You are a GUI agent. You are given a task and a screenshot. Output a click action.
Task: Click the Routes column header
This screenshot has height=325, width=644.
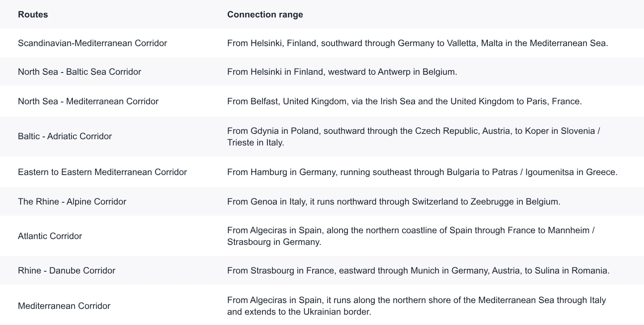coord(33,14)
